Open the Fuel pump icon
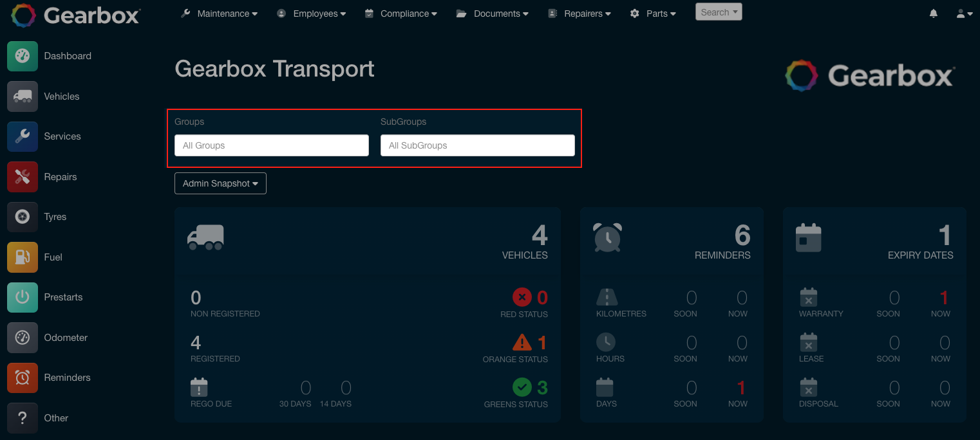 click(x=23, y=257)
